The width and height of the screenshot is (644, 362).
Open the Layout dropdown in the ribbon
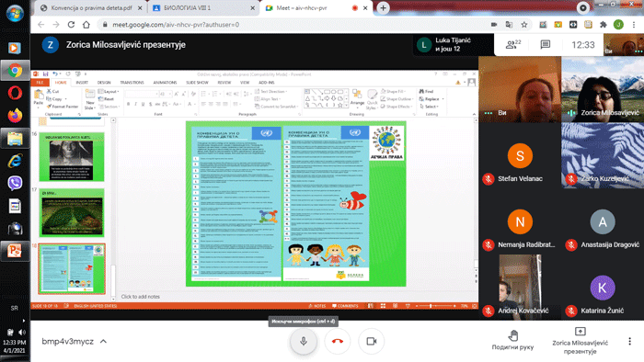pos(109,92)
